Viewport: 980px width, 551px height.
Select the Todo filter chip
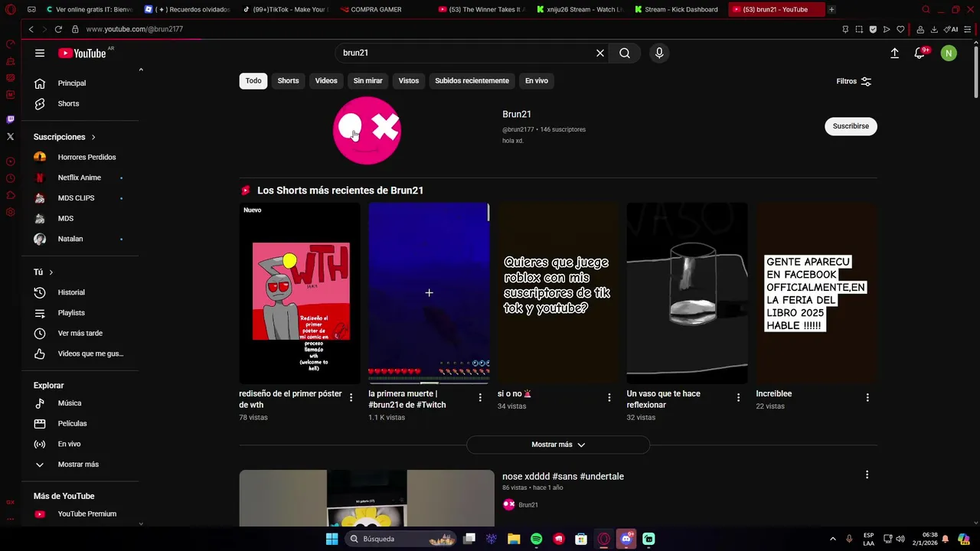[253, 80]
